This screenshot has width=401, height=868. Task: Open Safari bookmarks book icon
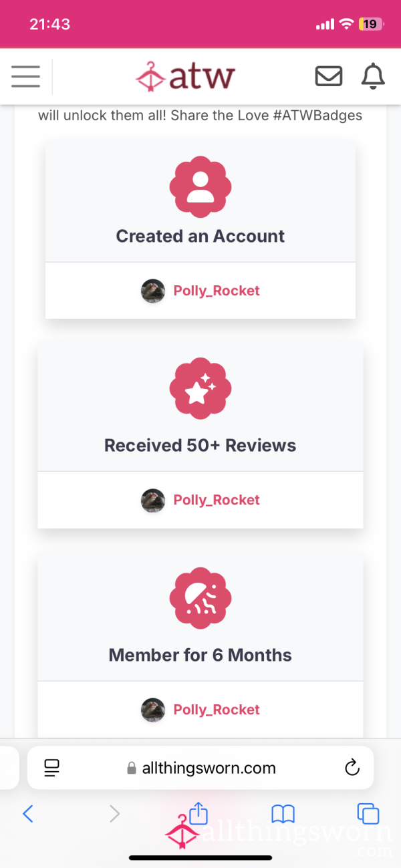(x=283, y=814)
